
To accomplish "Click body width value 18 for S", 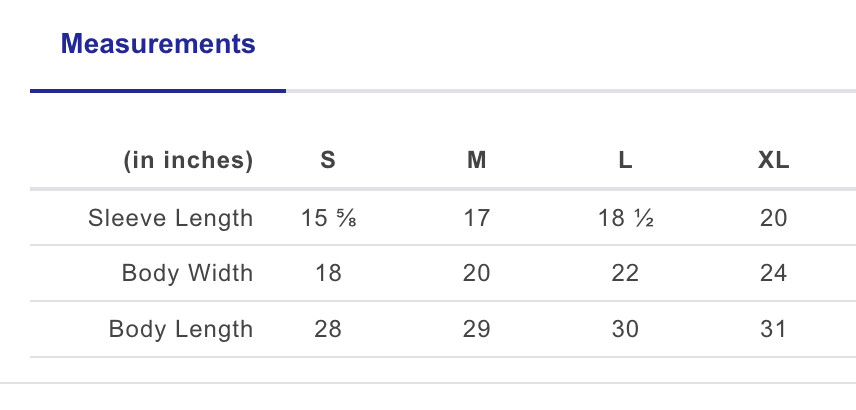I will (x=328, y=273).
